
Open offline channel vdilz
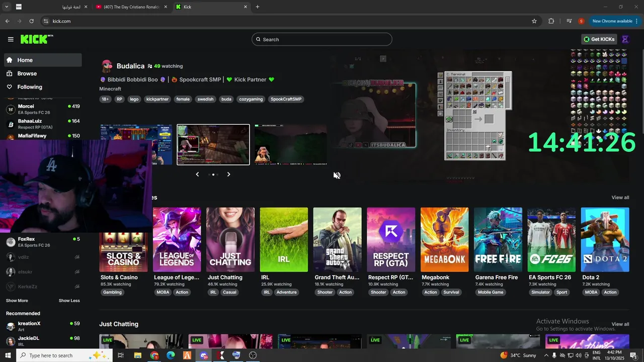pos(43,256)
